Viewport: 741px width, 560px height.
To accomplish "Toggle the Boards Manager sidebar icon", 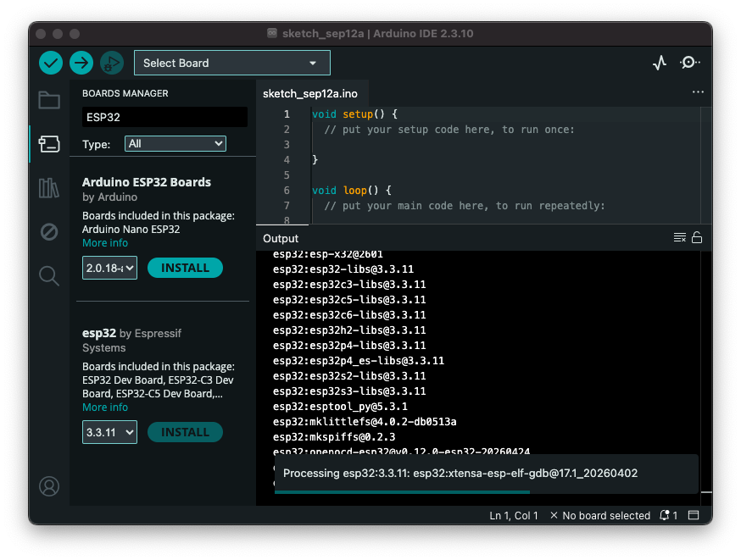I will click(49, 143).
